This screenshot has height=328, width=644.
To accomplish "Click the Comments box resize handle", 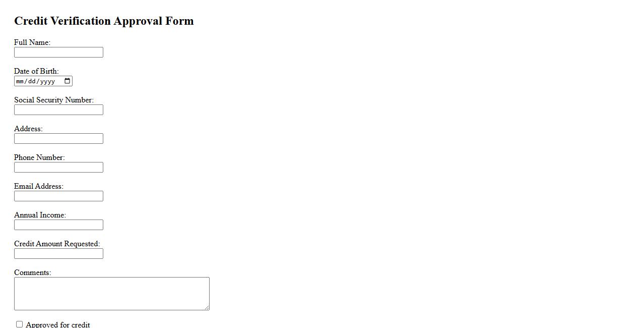I will coord(207,307).
